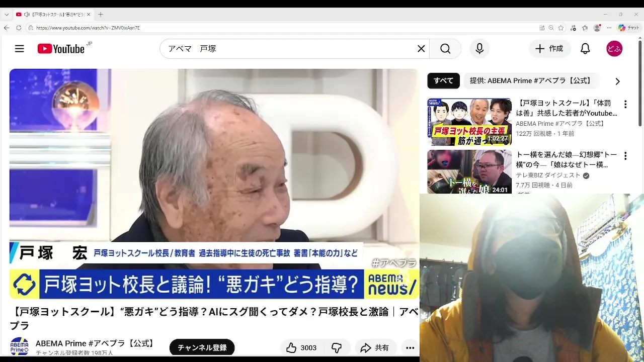
Task: Open the YouTube guide hamburger menu
Action: (20, 49)
